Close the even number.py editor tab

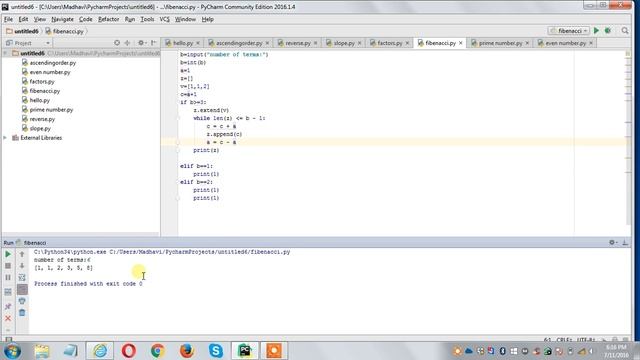(591, 43)
